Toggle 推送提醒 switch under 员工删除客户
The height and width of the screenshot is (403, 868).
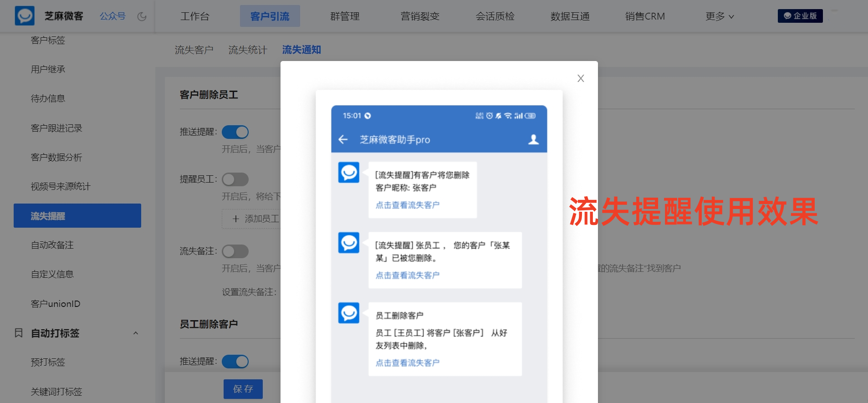pos(235,362)
